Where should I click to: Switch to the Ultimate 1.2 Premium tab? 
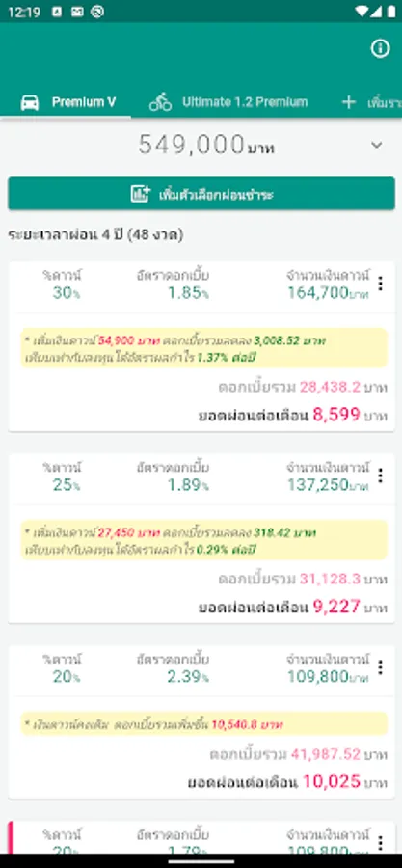(228, 102)
